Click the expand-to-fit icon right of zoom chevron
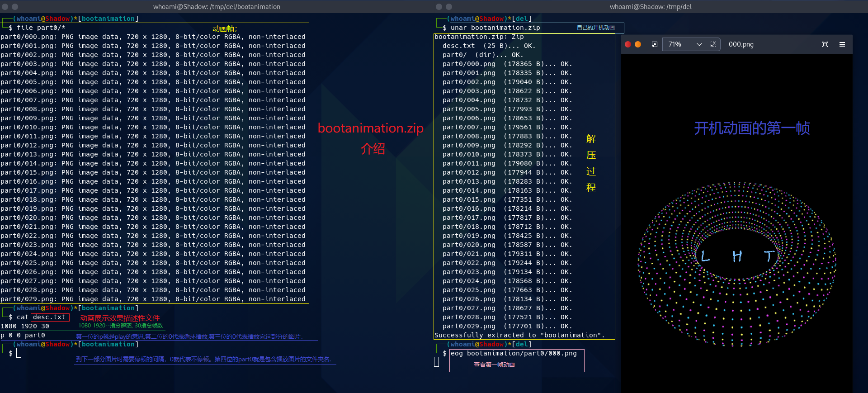868x393 pixels. tap(713, 44)
